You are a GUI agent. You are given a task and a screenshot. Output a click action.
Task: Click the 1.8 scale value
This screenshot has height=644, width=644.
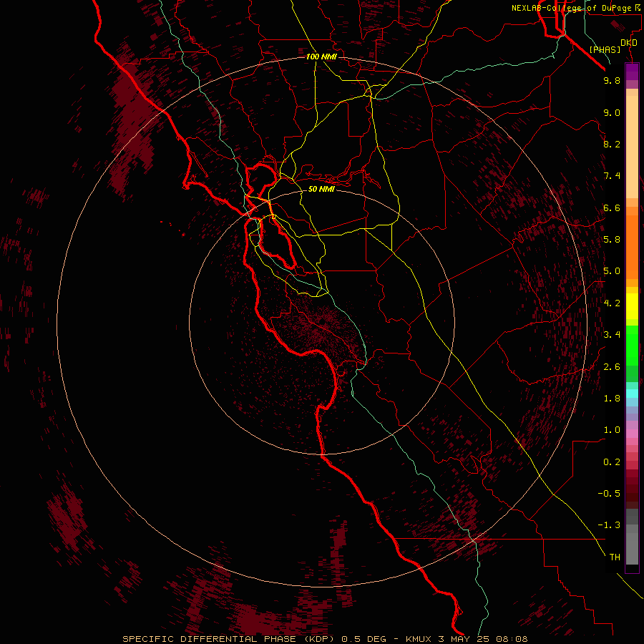[x=612, y=399]
